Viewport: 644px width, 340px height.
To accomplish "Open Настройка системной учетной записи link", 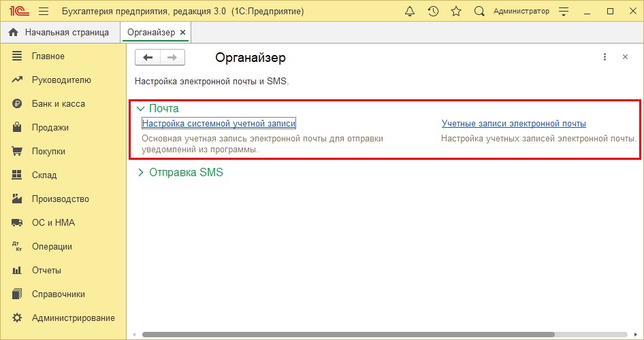I will pyautogui.click(x=219, y=124).
